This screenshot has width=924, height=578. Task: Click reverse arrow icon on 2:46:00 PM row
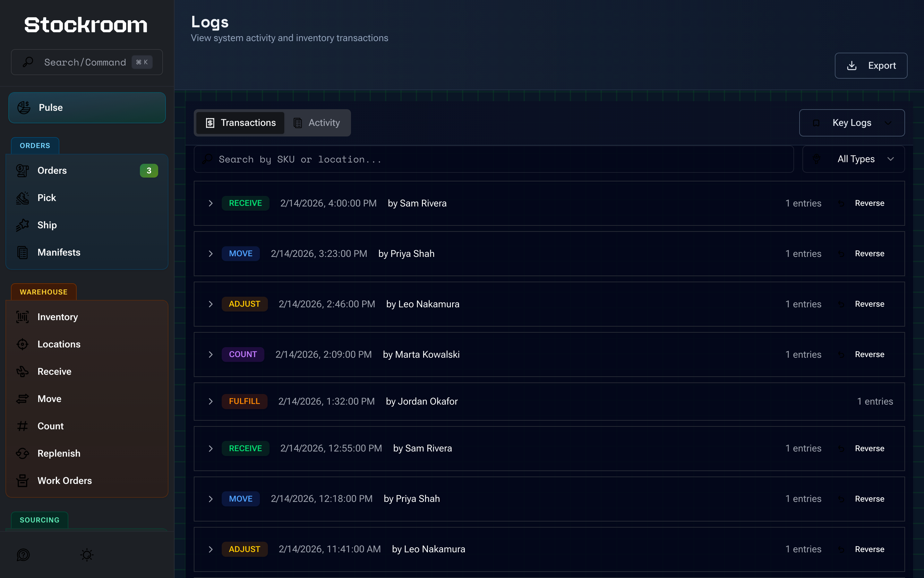(x=841, y=304)
